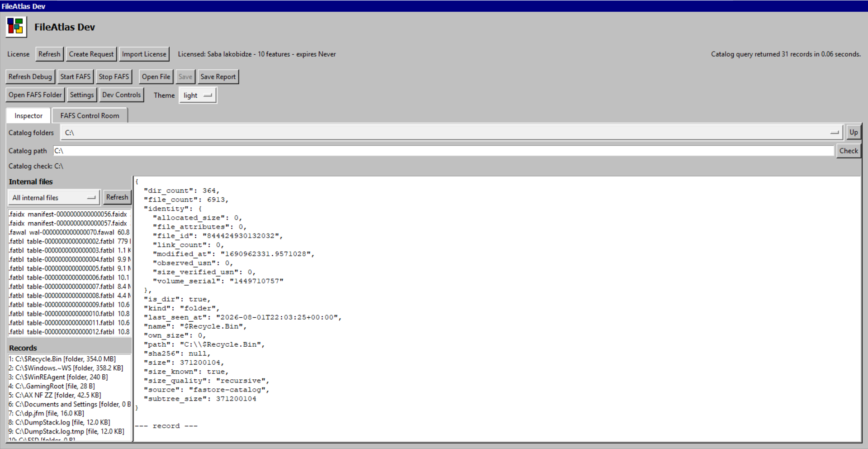Select table-0000000000000005.fatbl entry
Image resolution: width=868 pixels, height=449 pixels.
(70, 268)
